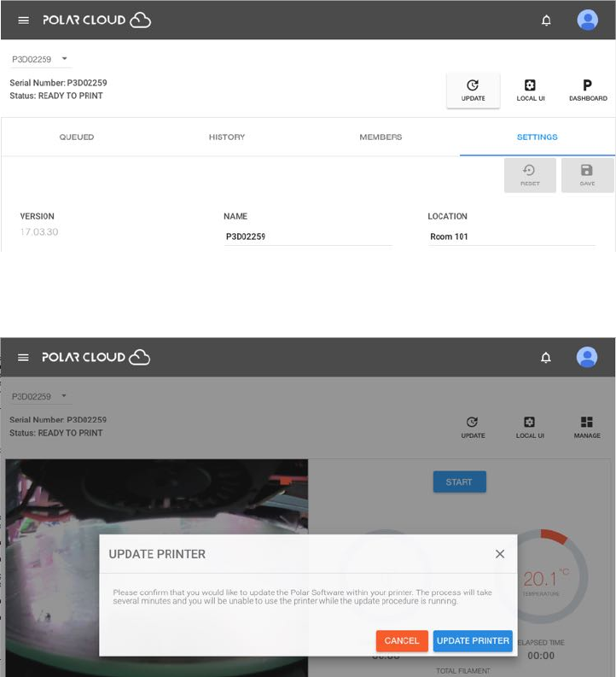Switch to the HISTORY tab

(227, 137)
